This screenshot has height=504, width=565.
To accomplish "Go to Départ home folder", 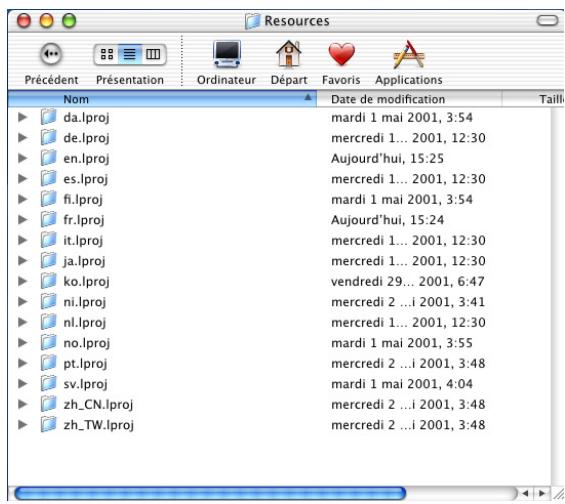I will click(289, 54).
